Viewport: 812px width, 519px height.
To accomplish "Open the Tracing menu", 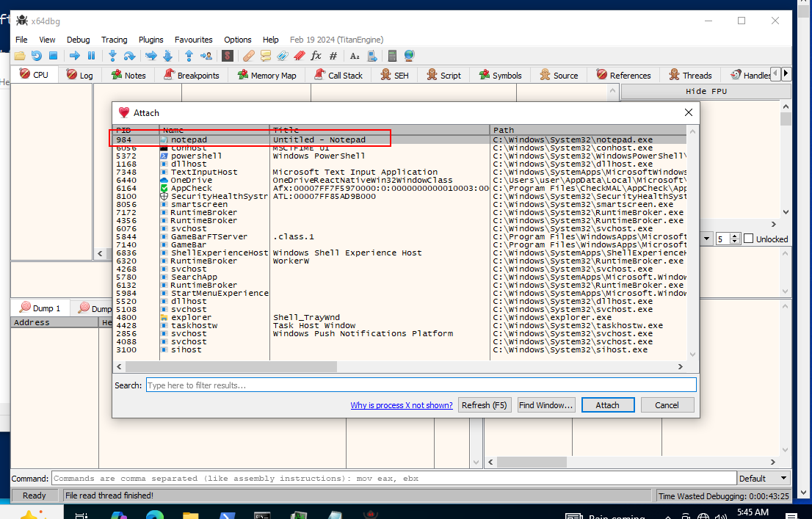I will [115, 40].
